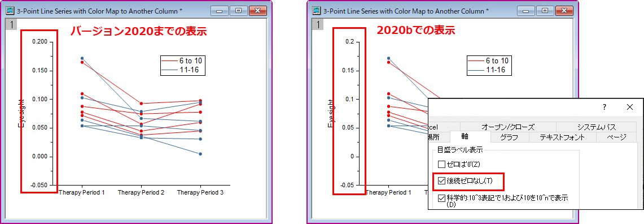Click the graph window icon in left window title bar
Viewport: 644px width, 224px height.
click(x=10, y=11)
